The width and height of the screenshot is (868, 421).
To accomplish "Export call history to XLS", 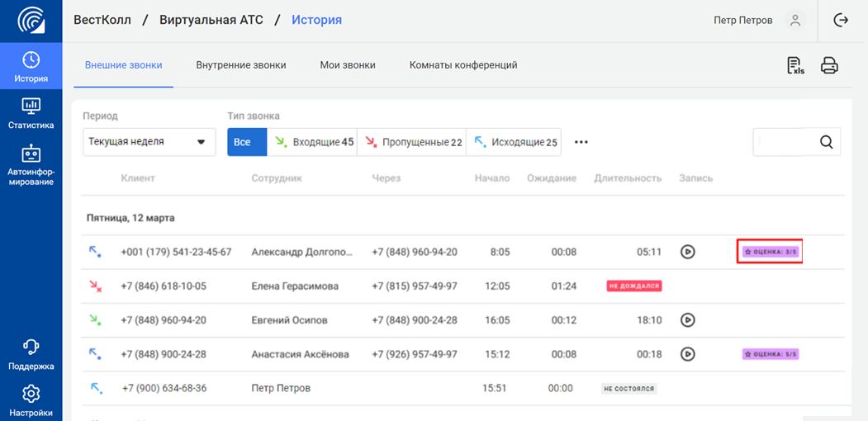I will click(795, 66).
